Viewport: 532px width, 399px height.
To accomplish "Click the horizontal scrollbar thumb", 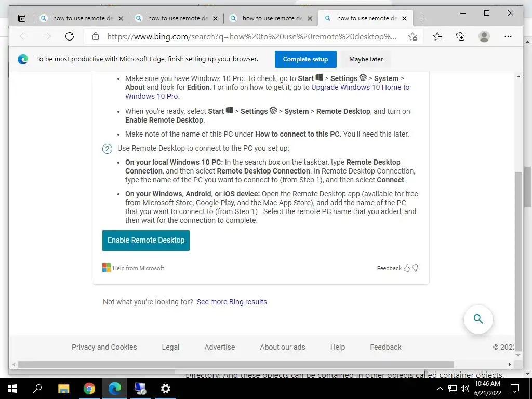I will (x=236, y=364).
